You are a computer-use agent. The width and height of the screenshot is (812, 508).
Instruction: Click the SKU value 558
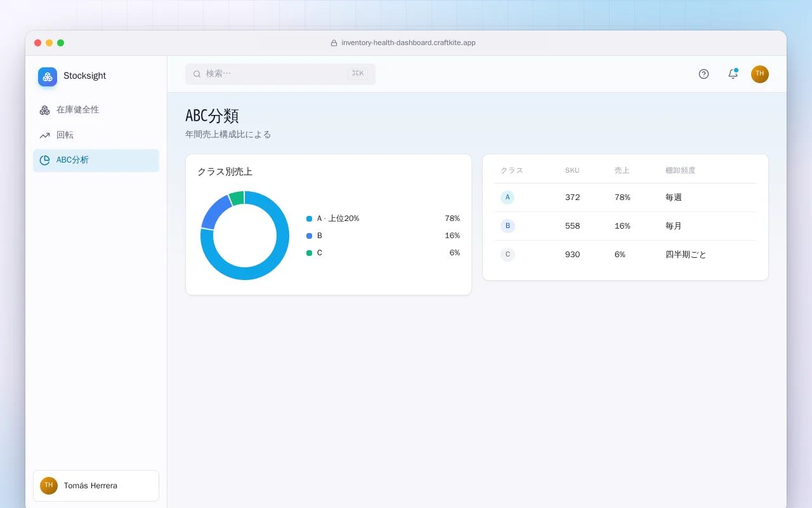click(573, 226)
